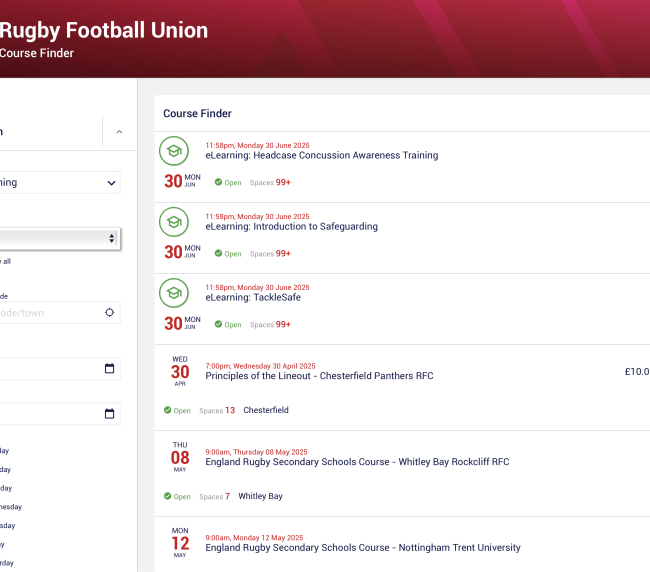The width and height of the screenshot is (650, 572).
Task: Click the graduation cap icon beside eLearning: TackleSafe
Action: pos(174,293)
